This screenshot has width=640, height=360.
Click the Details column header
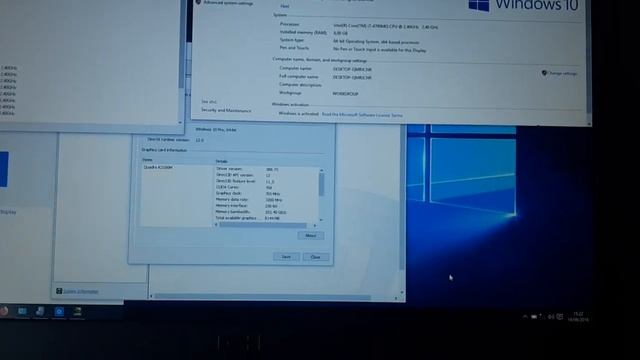(222, 162)
